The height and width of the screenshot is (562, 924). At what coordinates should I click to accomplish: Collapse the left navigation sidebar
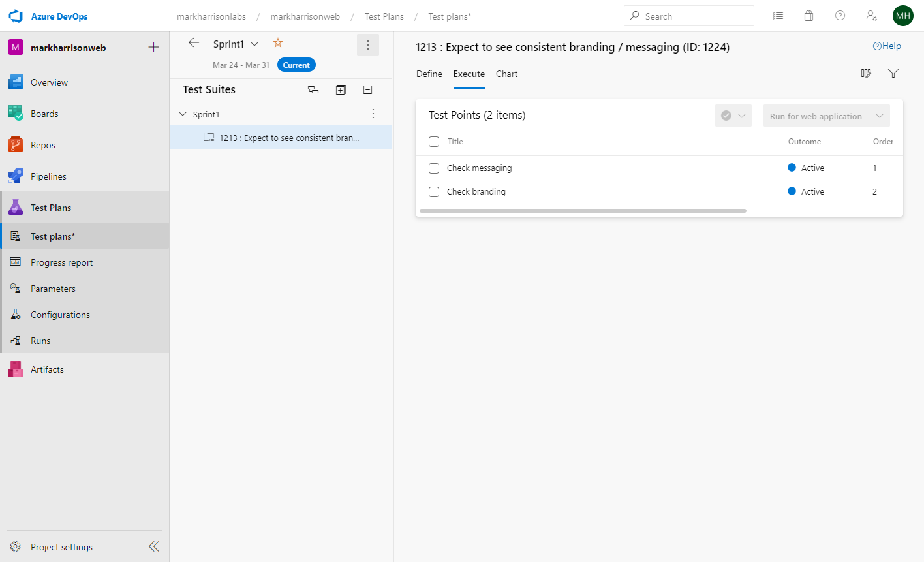pyautogui.click(x=154, y=546)
